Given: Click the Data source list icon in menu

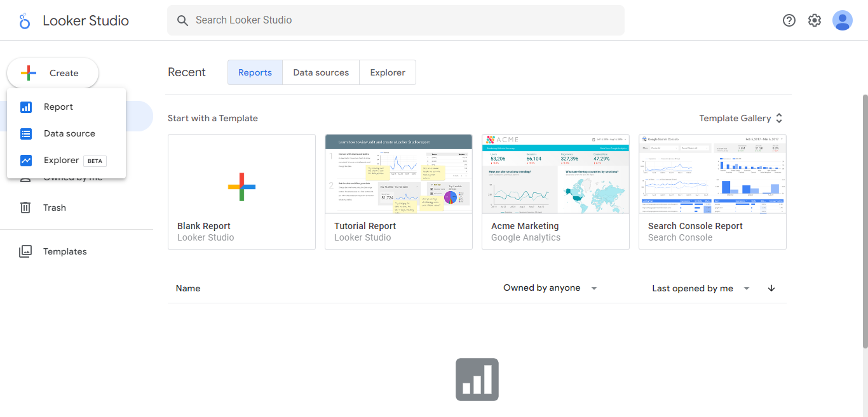Looking at the screenshot, I should click(x=26, y=134).
